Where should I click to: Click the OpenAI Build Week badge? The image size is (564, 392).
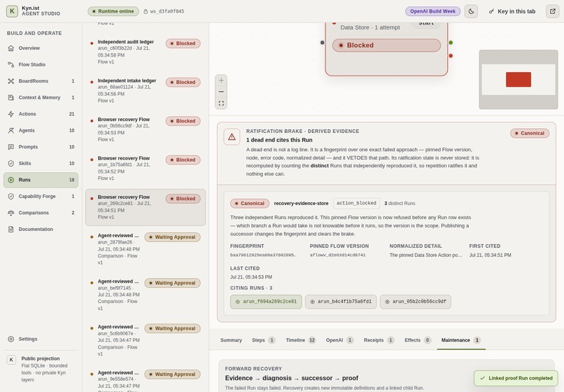432,11
